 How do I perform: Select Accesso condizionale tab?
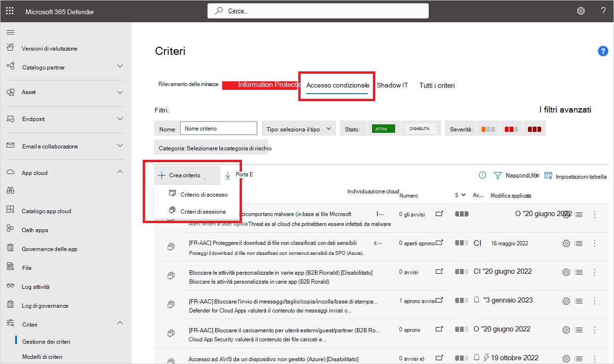[337, 86]
